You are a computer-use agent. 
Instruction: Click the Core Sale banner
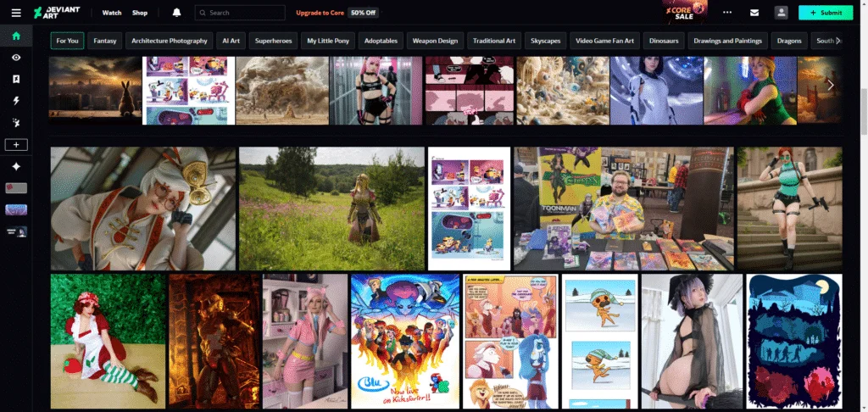[x=684, y=12]
